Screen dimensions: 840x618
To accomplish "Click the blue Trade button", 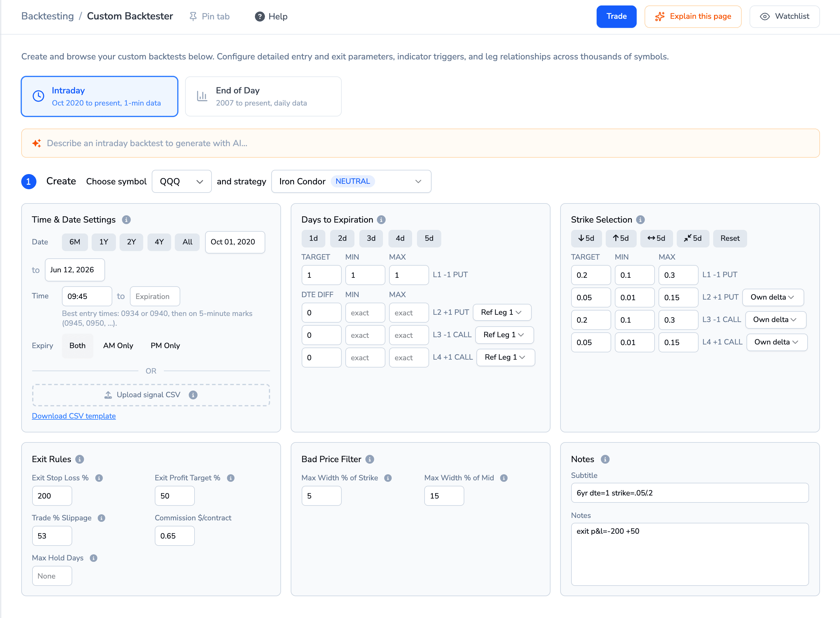I will click(616, 16).
